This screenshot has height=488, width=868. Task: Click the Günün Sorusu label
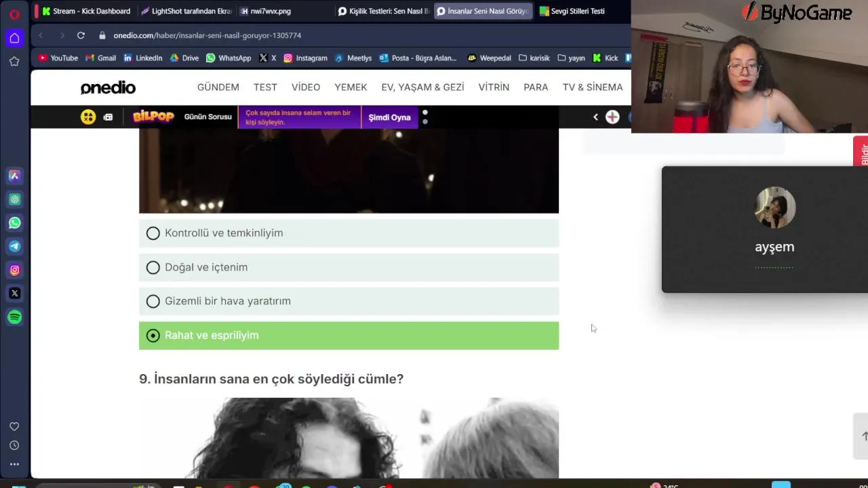click(x=208, y=117)
